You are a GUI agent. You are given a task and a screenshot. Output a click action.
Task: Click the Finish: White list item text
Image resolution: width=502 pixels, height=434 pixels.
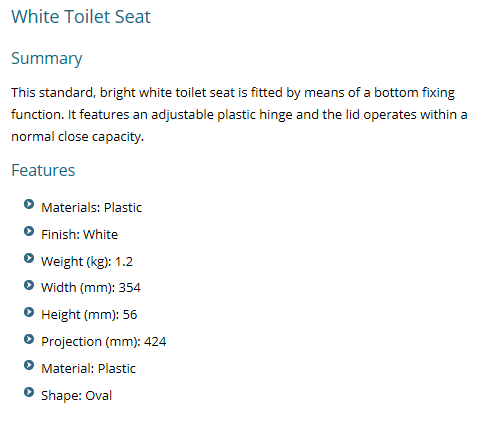(79, 235)
